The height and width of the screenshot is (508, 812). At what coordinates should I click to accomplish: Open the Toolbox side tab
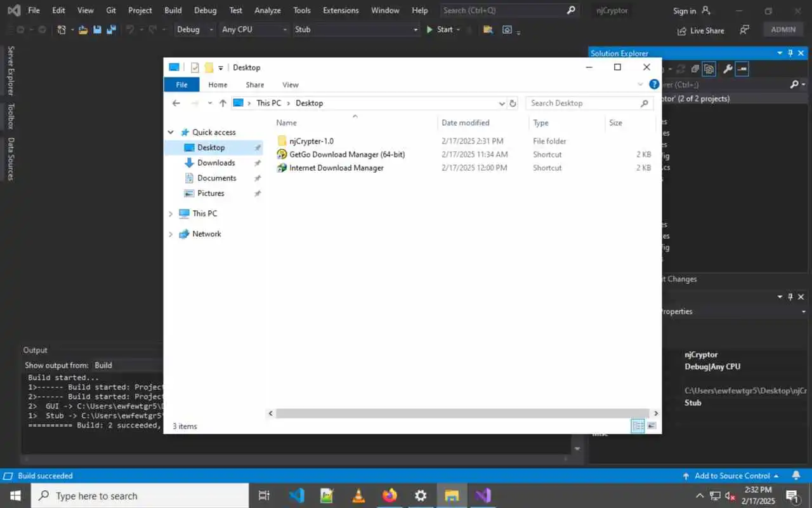pos(11,116)
